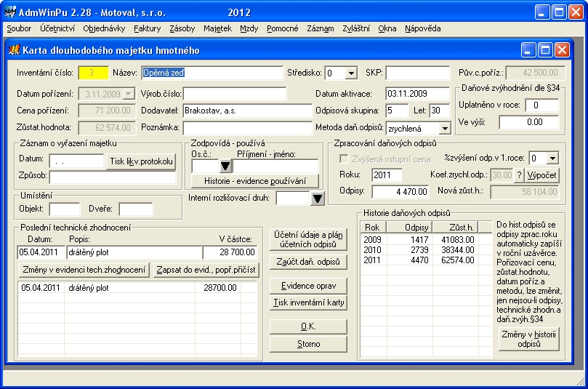Click the Datum aktivace field
This screenshot has width=588, height=389.
click(x=418, y=94)
